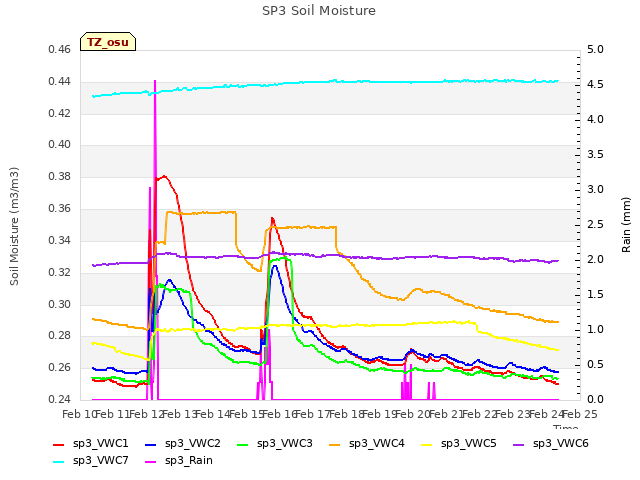Click the magenta sp3_Rain legend swatch

point(151,462)
